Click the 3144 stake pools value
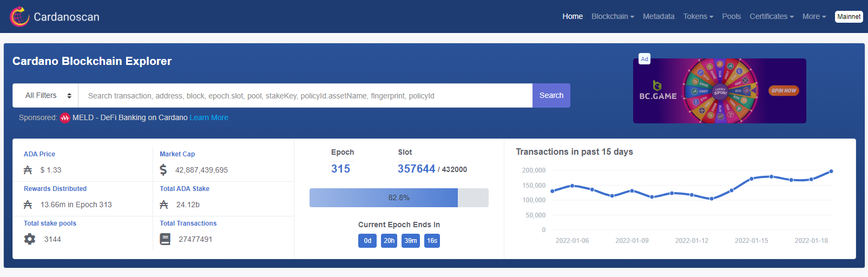 [x=52, y=239]
